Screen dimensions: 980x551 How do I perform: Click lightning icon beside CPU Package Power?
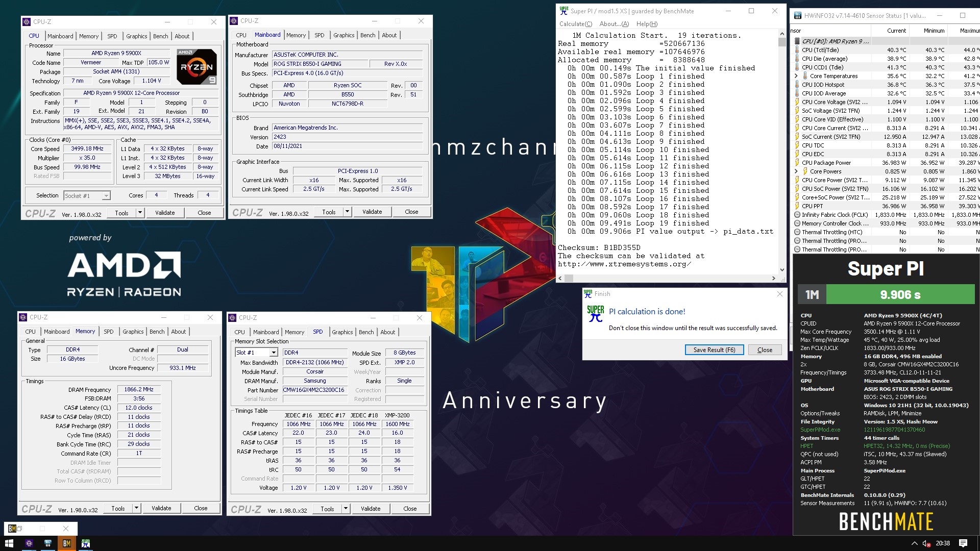coord(797,163)
